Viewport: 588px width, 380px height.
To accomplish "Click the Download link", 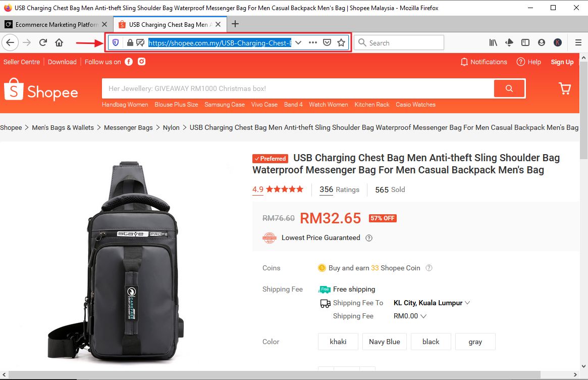I will pos(62,62).
